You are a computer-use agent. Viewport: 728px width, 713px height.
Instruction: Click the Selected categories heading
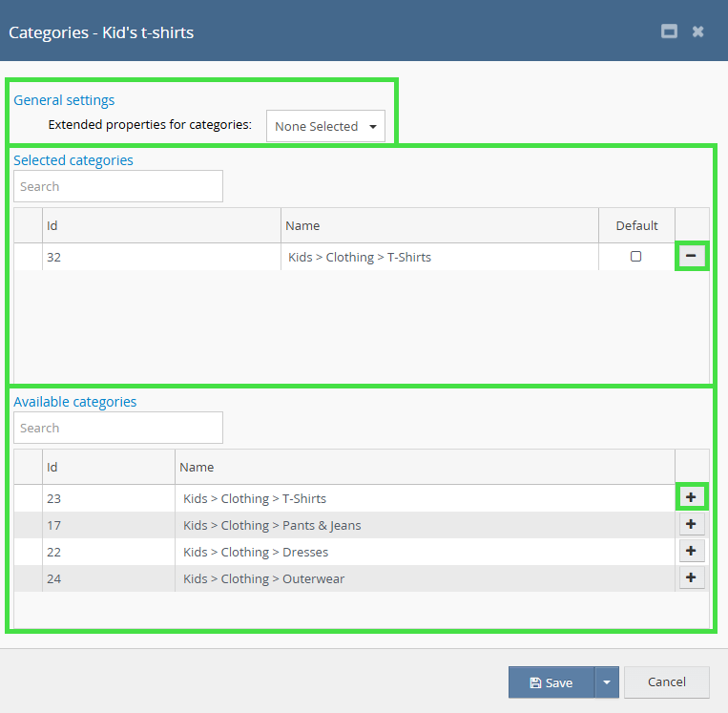coord(73,160)
